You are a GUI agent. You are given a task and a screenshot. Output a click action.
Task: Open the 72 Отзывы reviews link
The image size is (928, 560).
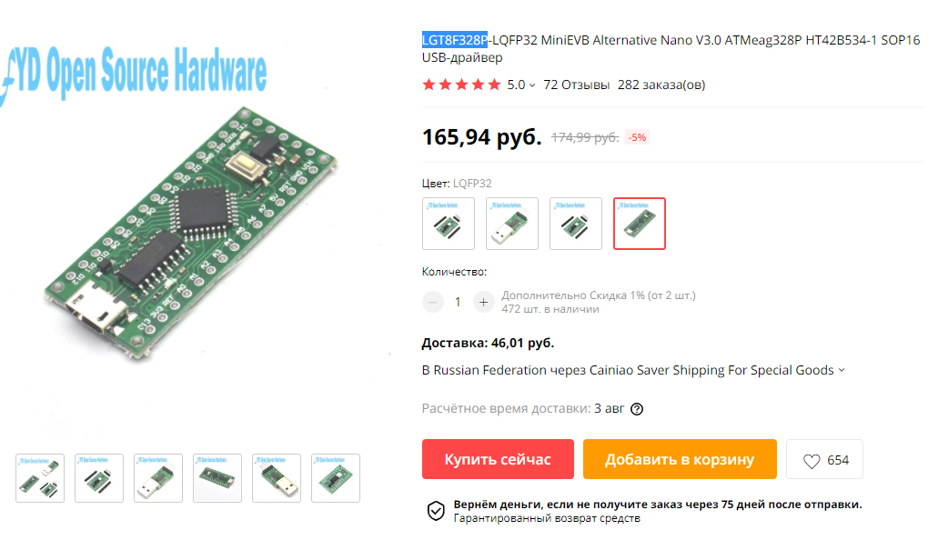[577, 85]
